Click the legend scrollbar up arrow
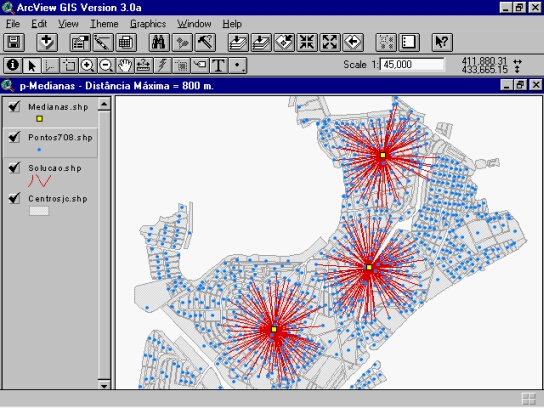This screenshot has height=408, width=544. click(x=104, y=103)
